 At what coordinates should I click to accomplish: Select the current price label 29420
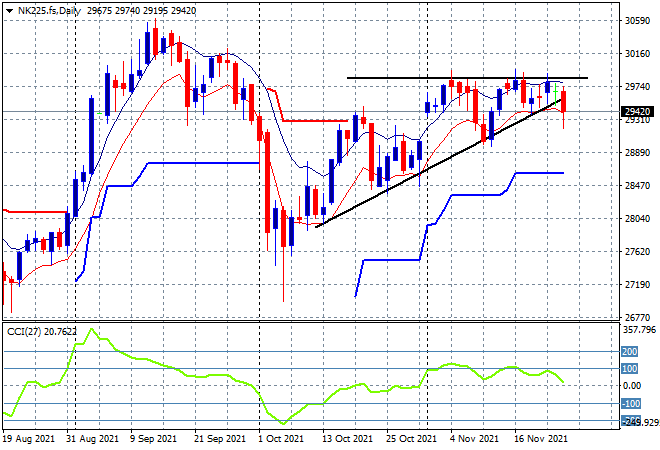637,112
